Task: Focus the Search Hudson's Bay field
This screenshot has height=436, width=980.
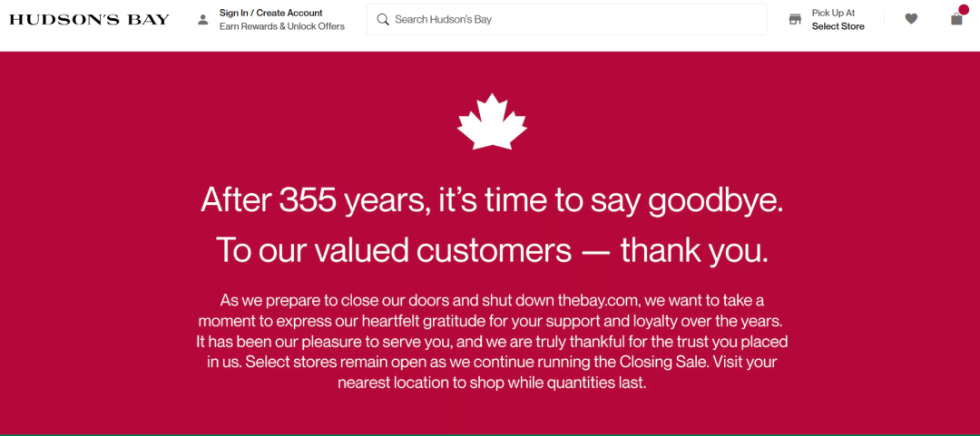Action: click(572, 19)
